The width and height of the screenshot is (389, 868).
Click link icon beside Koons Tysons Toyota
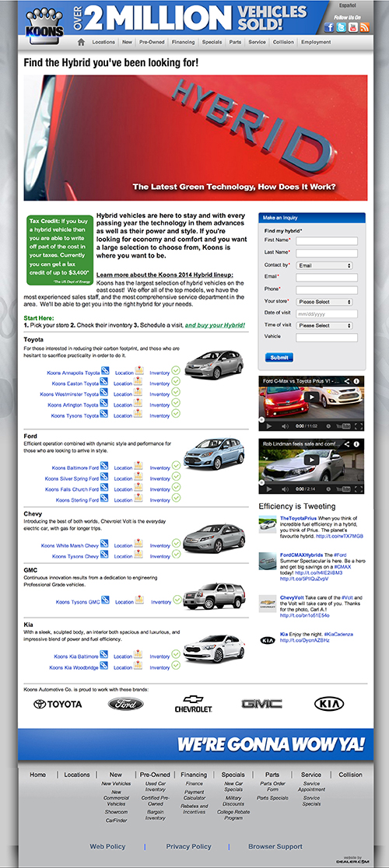[104, 414]
